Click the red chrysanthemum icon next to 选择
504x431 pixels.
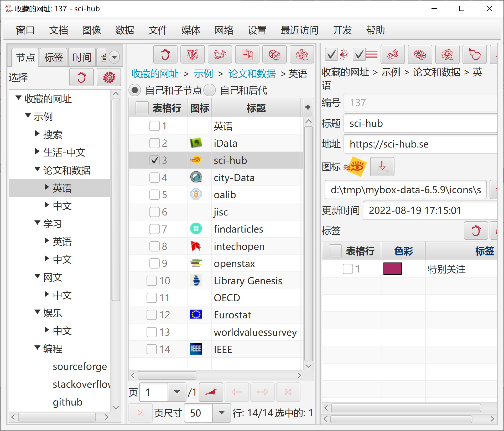tap(109, 77)
